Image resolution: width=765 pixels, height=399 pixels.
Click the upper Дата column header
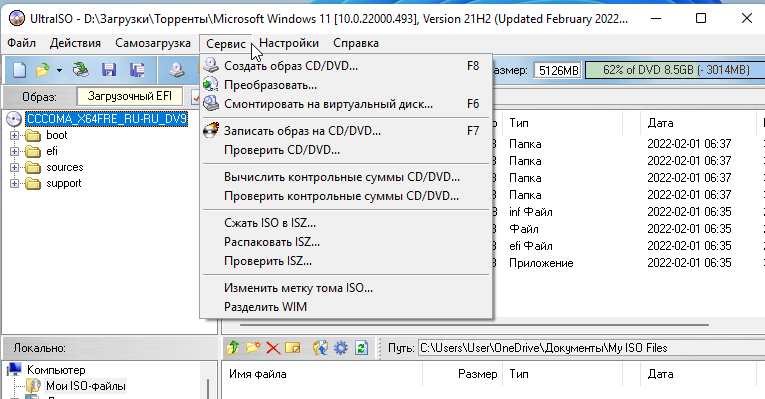click(x=660, y=123)
